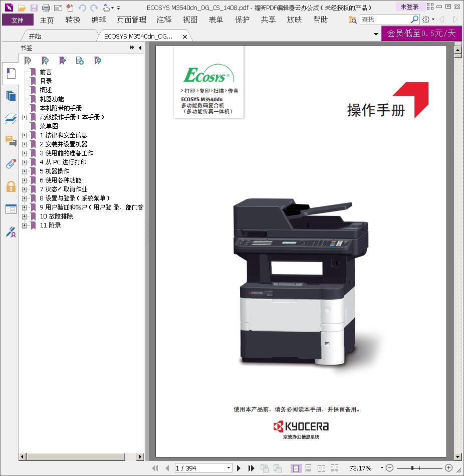Image resolution: width=464 pixels, height=476 pixels.
Task: Switch to the 页面管理 ribbon tab
Action: tap(131, 20)
